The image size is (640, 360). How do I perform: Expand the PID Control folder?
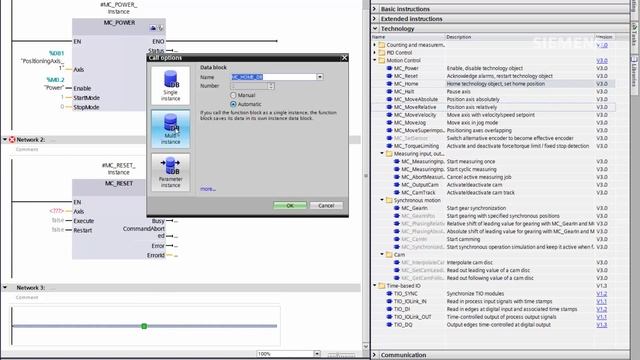click(x=375, y=53)
